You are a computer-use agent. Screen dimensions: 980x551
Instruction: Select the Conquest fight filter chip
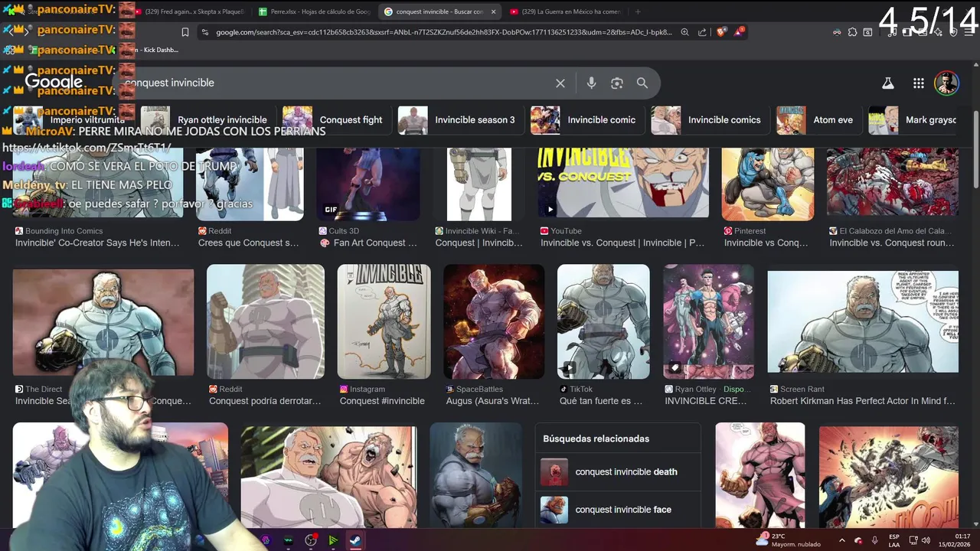click(337, 120)
